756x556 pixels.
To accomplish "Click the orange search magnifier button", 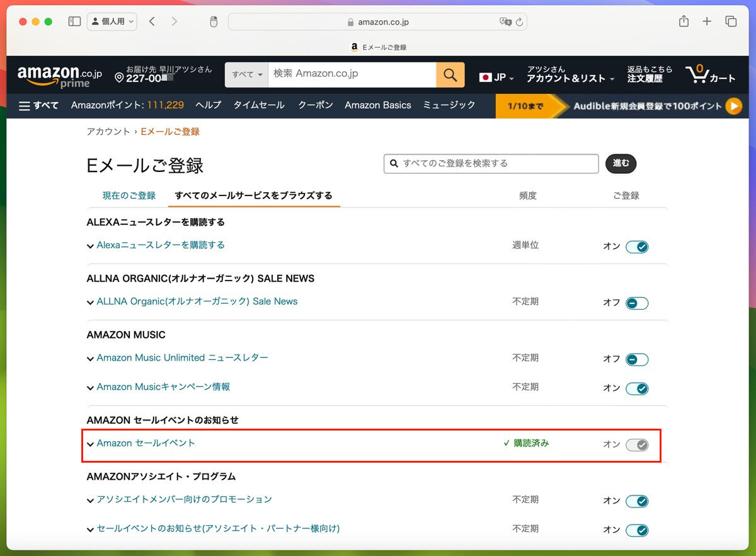I will tap(450, 75).
